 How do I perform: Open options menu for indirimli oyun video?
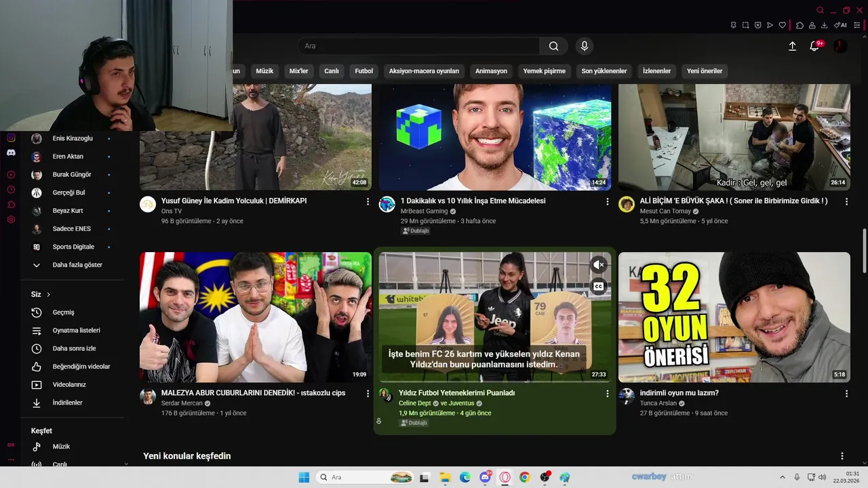pos(846,393)
